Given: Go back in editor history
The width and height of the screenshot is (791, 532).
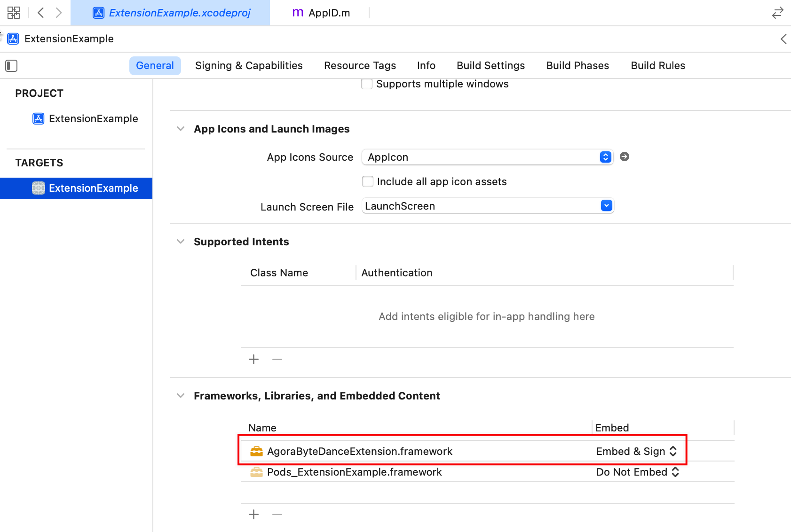Looking at the screenshot, I should point(41,13).
